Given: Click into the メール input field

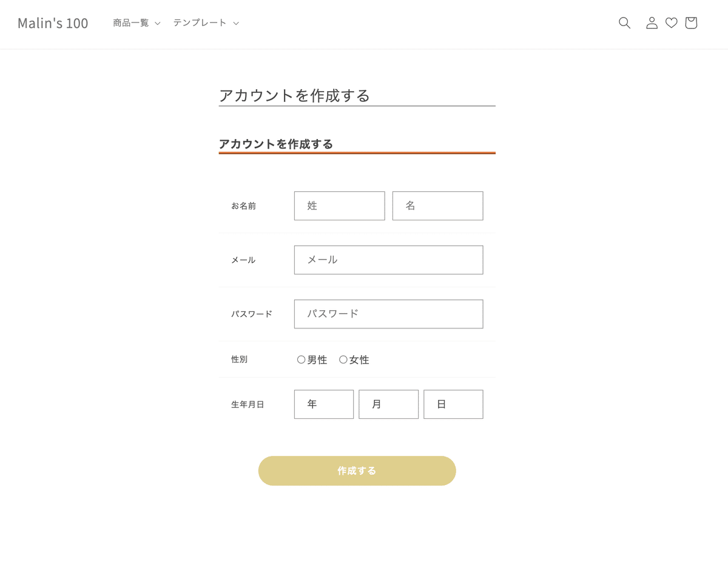Looking at the screenshot, I should [388, 260].
